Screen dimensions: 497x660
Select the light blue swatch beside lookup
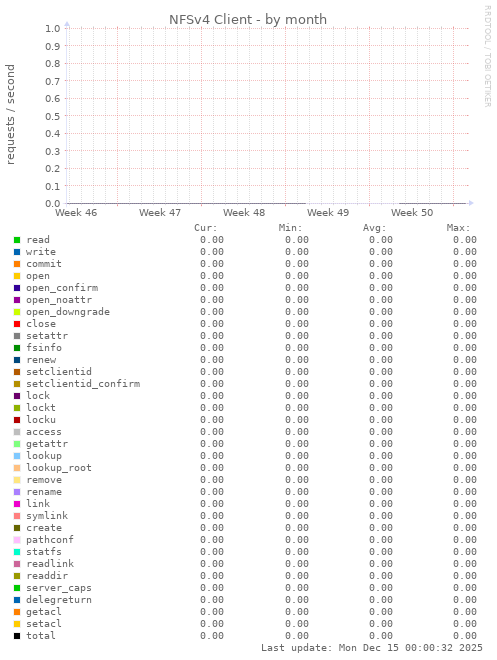(x=17, y=456)
